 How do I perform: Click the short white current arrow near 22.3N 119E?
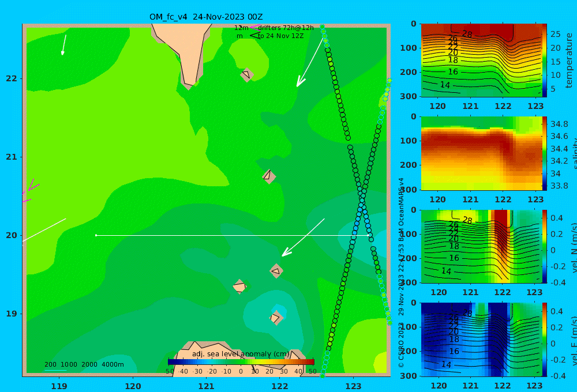click(x=64, y=45)
